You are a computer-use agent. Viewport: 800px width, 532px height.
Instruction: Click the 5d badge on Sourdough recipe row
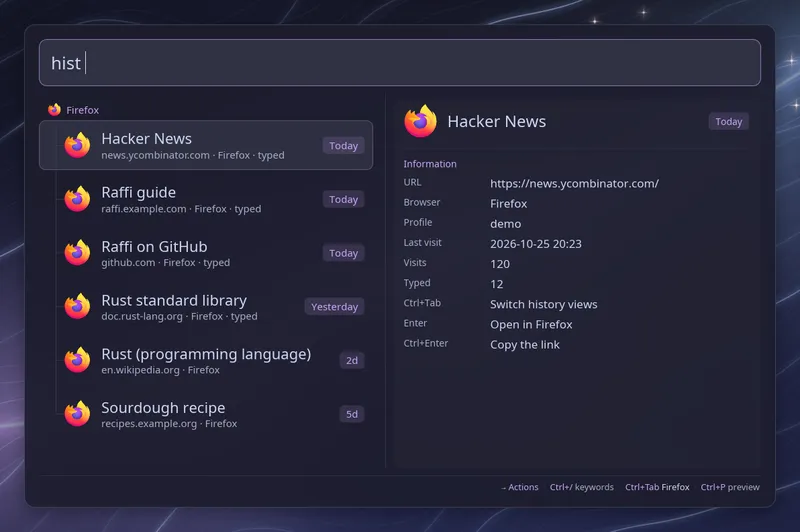[x=352, y=414]
